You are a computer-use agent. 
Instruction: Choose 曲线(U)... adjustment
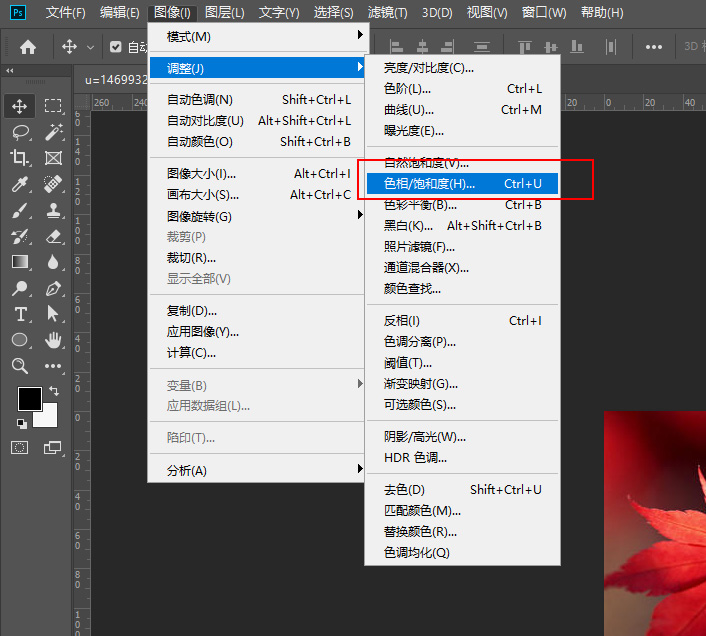[462, 110]
